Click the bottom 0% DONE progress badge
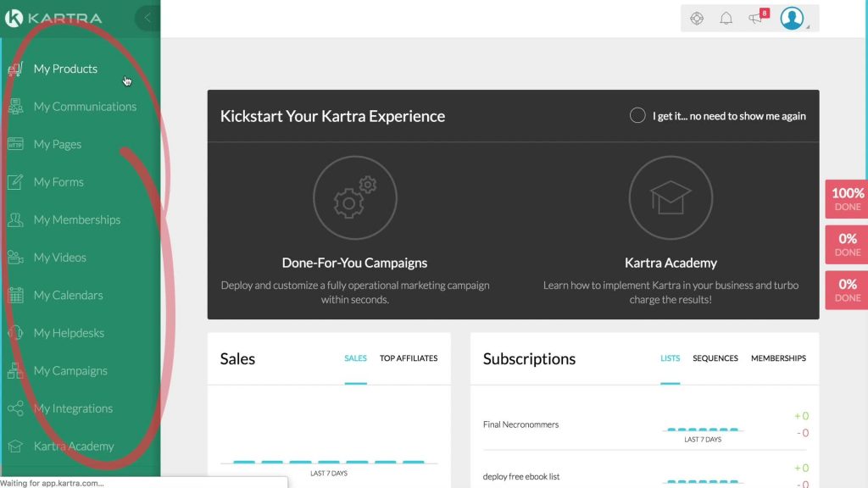868x488 pixels. 847,290
